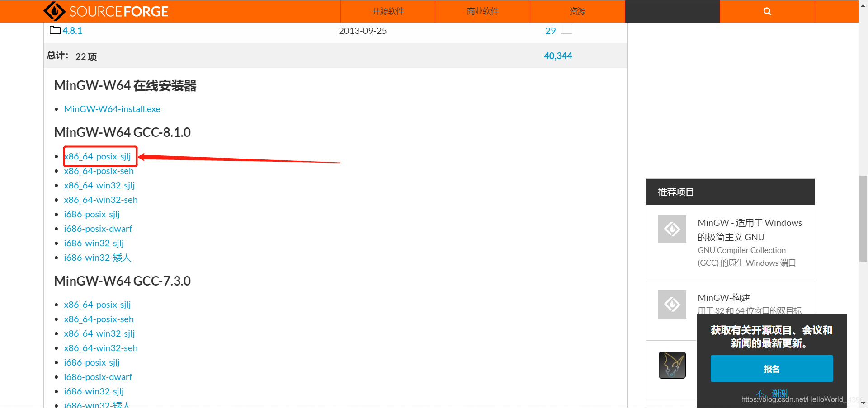Click the 2013-09-25 date text

click(x=363, y=31)
